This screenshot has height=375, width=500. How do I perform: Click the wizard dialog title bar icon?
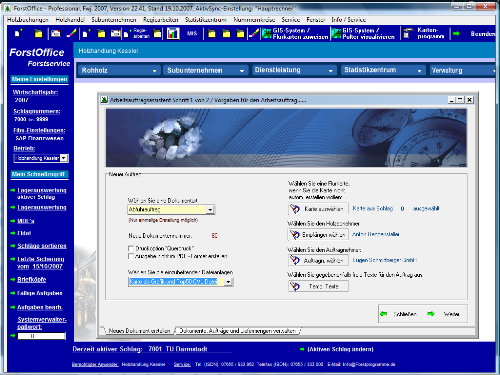[105, 100]
